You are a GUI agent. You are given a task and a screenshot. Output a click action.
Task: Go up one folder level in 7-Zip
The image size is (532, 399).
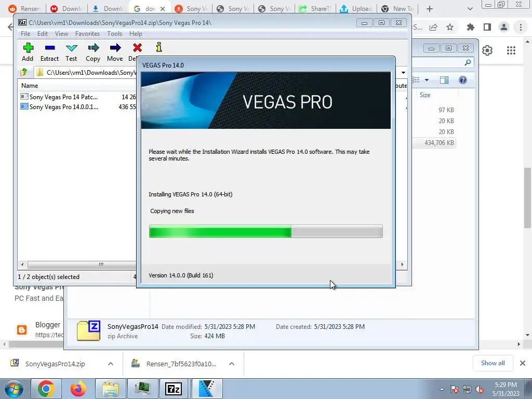click(24, 72)
